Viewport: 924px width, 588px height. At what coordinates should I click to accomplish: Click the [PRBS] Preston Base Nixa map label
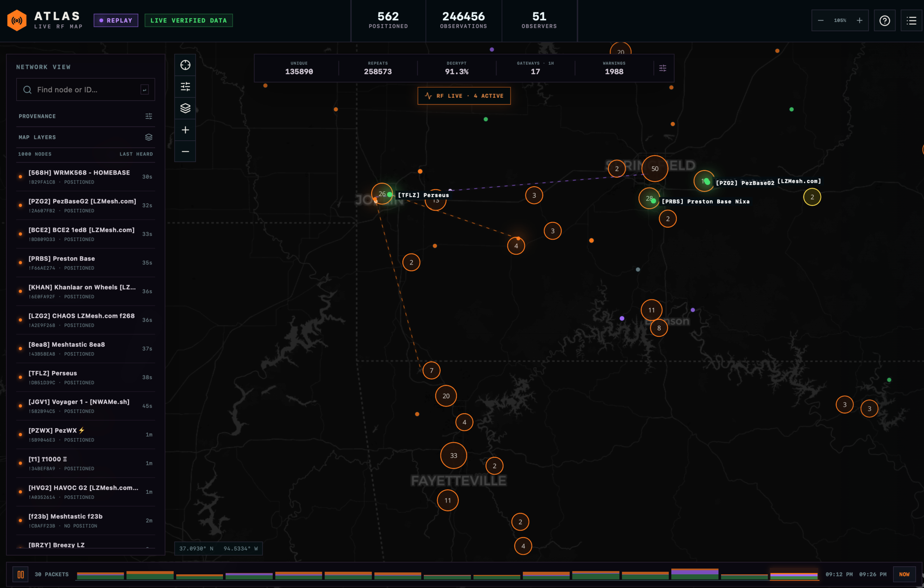tap(705, 201)
